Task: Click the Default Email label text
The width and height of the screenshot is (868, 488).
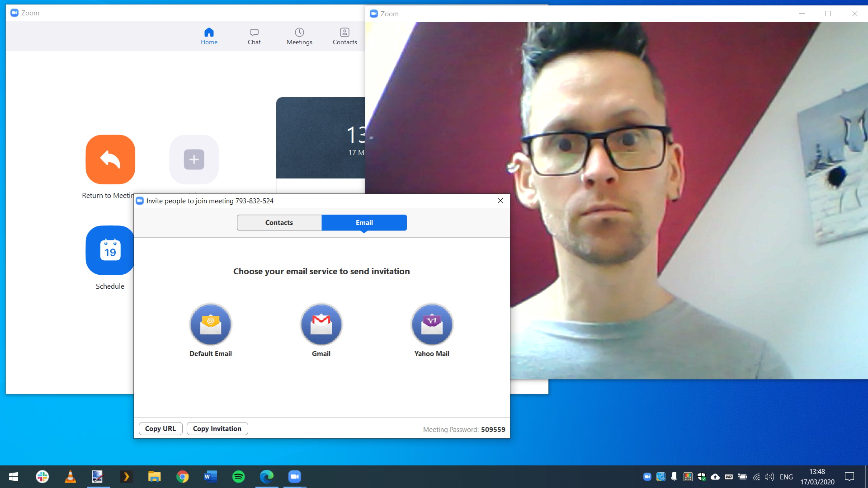Action: point(211,354)
